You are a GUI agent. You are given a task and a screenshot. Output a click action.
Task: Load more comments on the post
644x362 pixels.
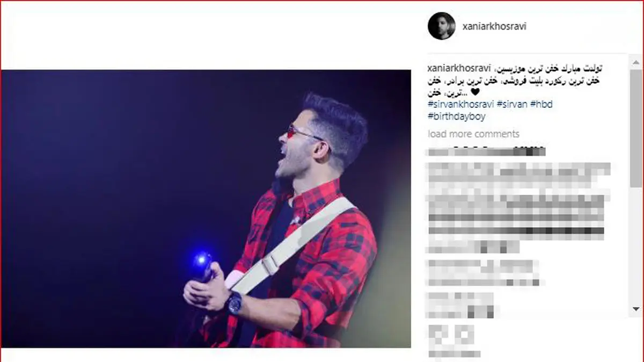point(473,134)
